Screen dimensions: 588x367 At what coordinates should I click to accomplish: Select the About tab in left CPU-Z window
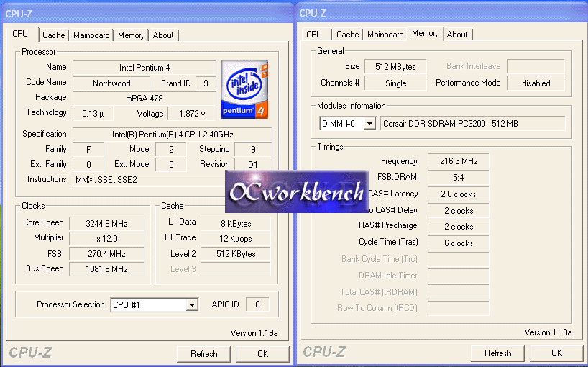tap(163, 35)
